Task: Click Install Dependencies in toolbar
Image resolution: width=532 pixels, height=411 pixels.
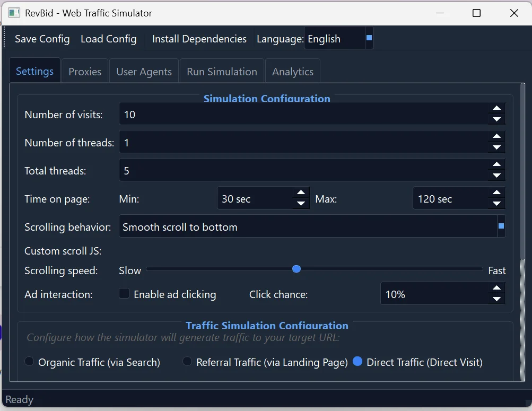Action: (x=199, y=39)
